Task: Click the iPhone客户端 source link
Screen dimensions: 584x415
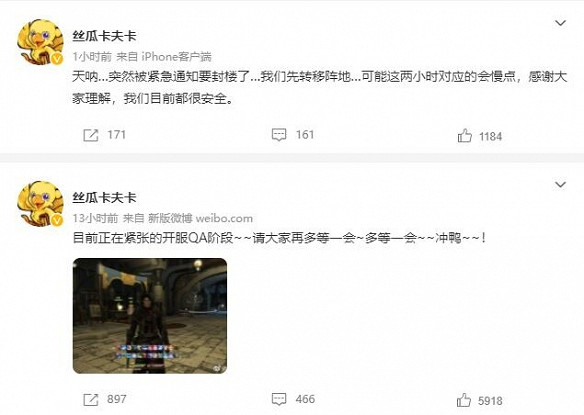Action: coord(177,57)
